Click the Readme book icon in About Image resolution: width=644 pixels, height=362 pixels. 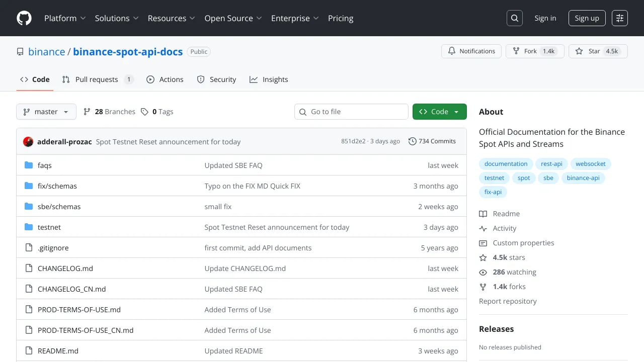click(x=483, y=214)
